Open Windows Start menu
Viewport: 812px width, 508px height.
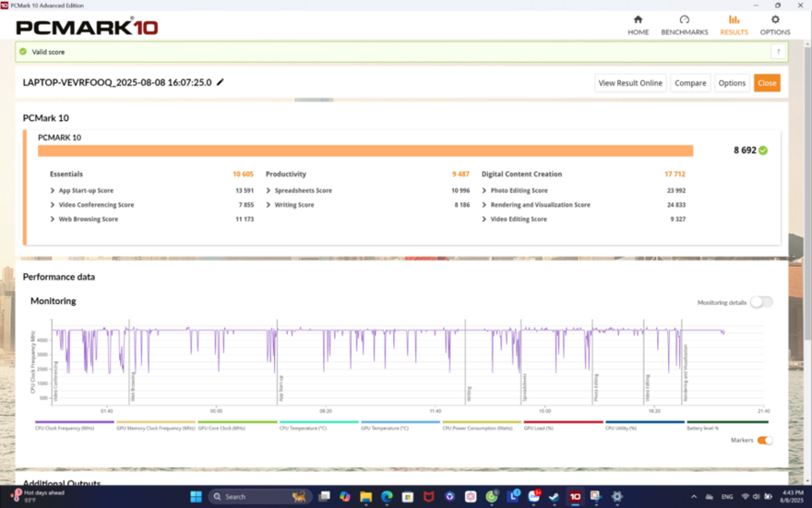[196, 496]
